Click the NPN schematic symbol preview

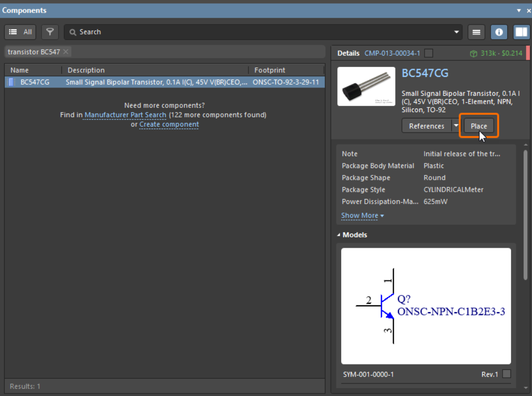point(426,306)
